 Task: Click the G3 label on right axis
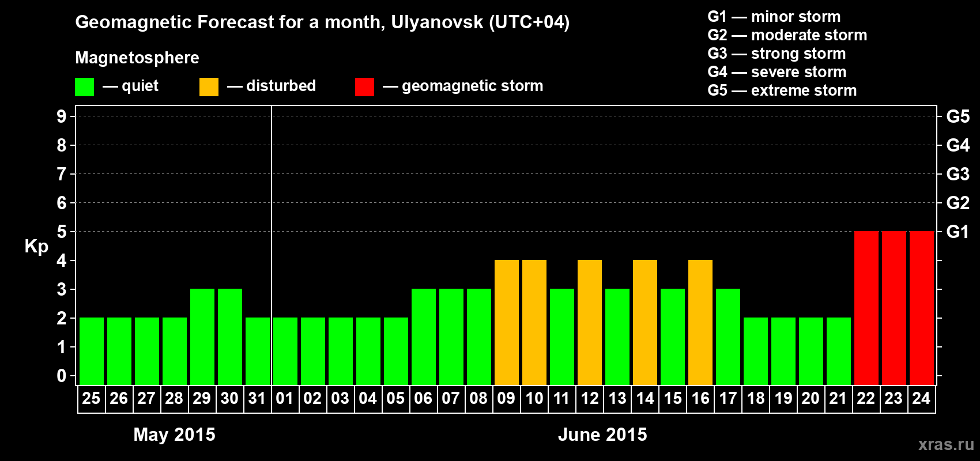click(x=958, y=174)
